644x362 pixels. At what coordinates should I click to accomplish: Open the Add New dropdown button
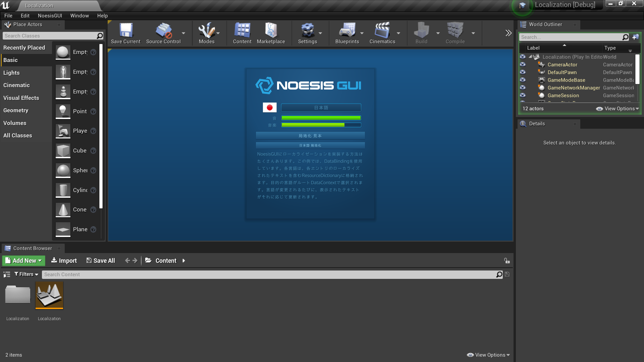[x=23, y=261]
